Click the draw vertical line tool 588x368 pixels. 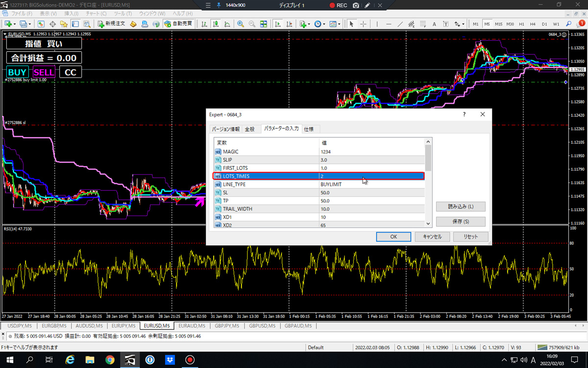point(377,24)
